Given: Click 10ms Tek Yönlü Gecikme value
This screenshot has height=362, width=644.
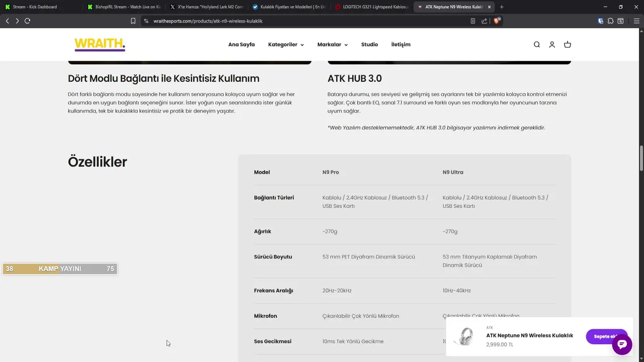Looking at the screenshot, I should coord(353,341).
